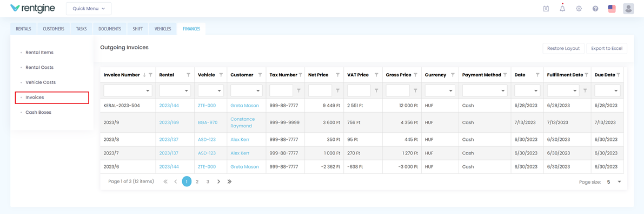Click filter operator icon beside Tax Number input
Image resolution: width=644 pixels, height=214 pixels.
[x=298, y=90]
